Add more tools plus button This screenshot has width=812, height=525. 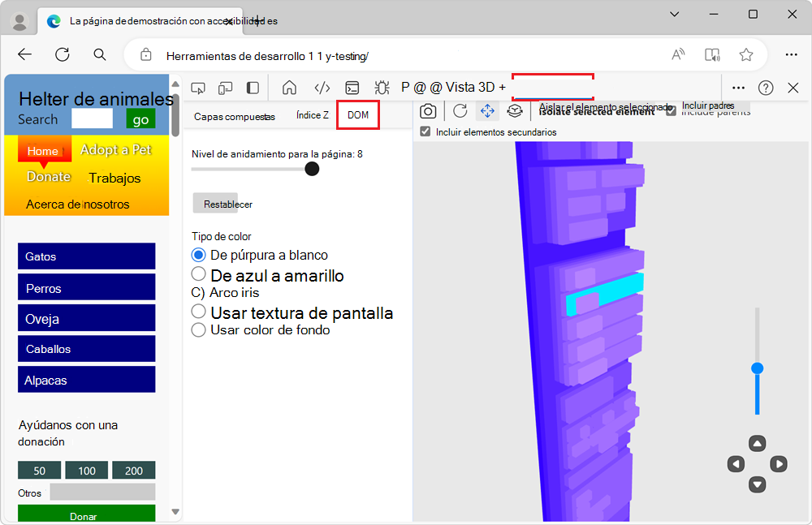(502, 88)
